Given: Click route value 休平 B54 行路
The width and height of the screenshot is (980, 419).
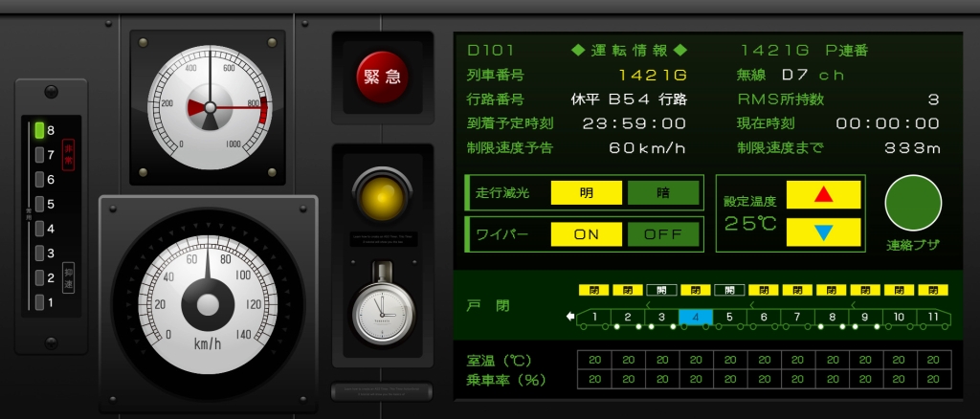Looking at the screenshot, I should (x=629, y=99).
